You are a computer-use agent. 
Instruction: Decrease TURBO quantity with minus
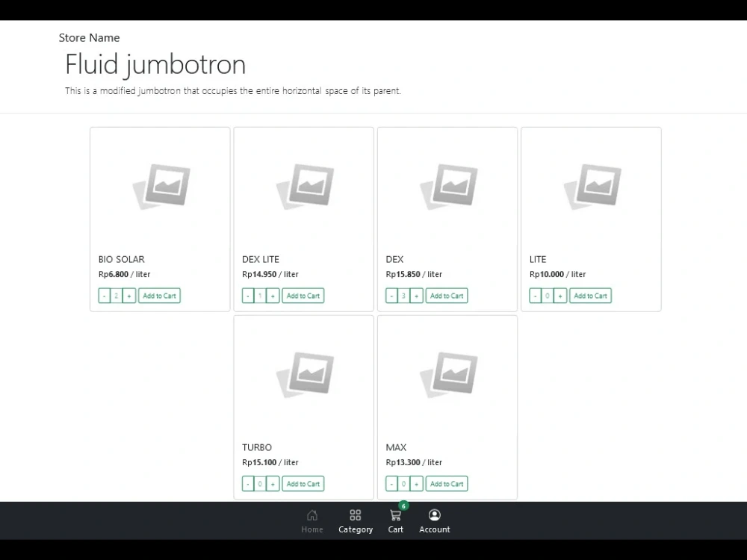click(248, 484)
